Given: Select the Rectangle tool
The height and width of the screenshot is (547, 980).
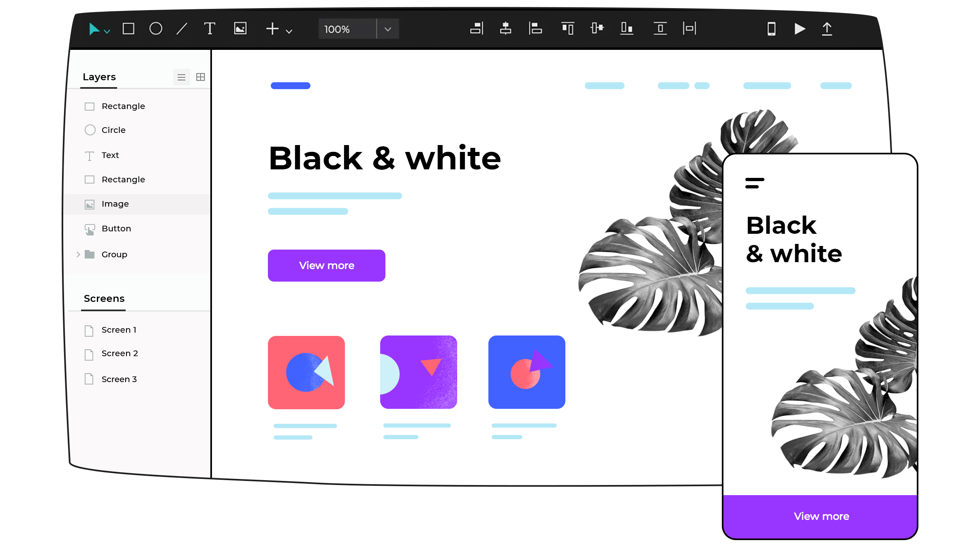Looking at the screenshot, I should coord(128,28).
